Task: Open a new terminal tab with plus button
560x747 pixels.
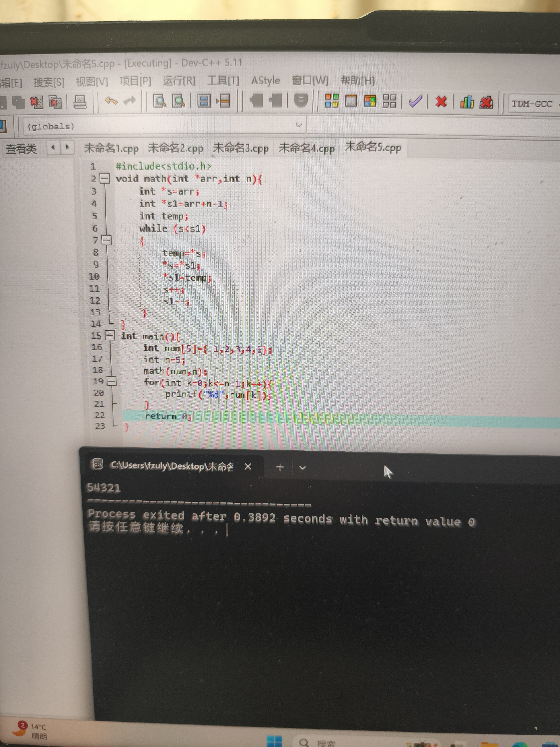Action: 279,467
